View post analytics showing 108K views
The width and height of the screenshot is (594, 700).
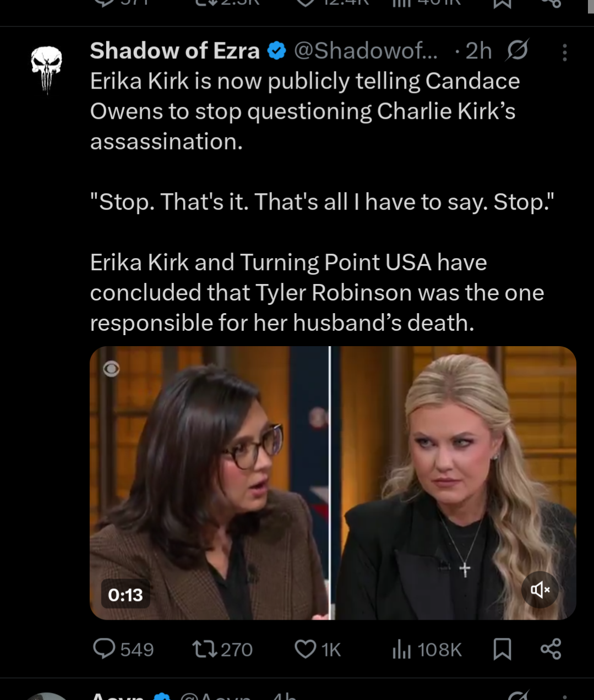pos(427,649)
